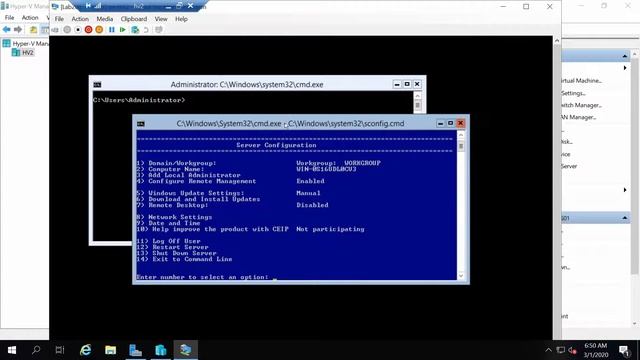This screenshot has width=640, height=360.
Task: Open the File menu of Hyper-V Manager
Action: (x=9, y=18)
